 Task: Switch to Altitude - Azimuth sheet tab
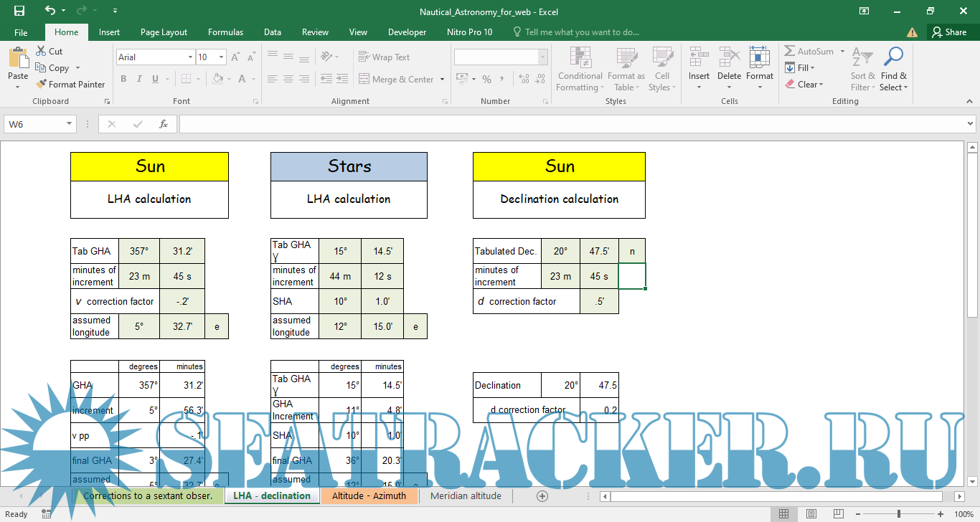369,495
